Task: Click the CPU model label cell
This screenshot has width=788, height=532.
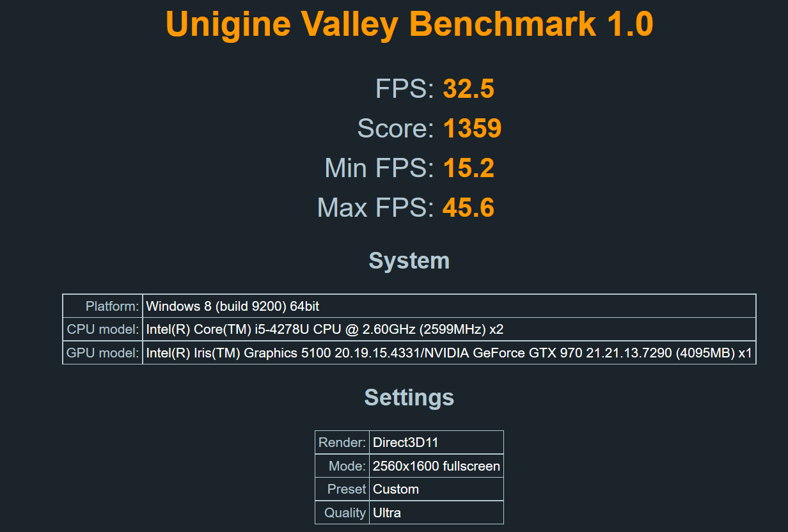Action: point(103,329)
